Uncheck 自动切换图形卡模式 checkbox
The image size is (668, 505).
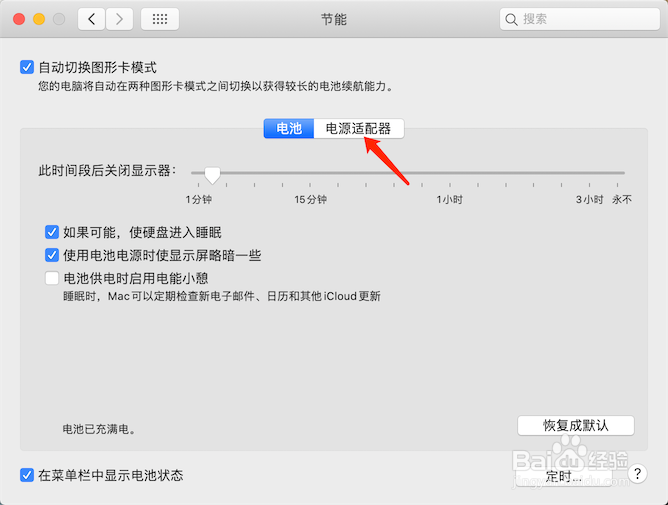[x=27, y=67]
